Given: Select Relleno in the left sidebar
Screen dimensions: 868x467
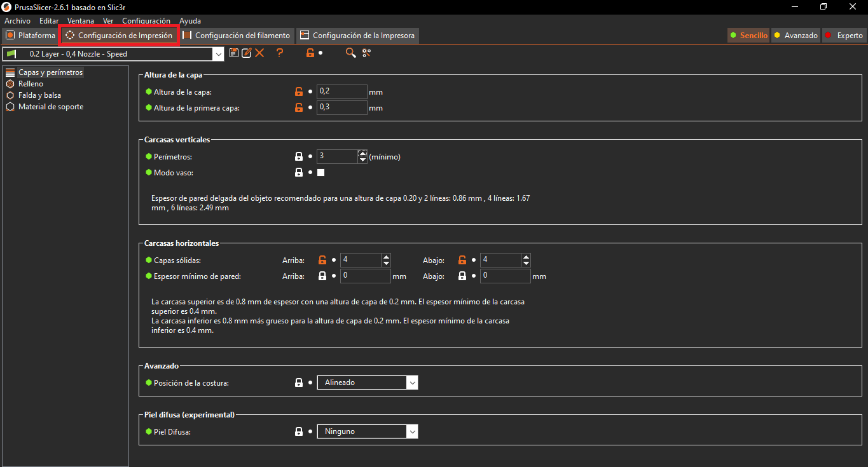Looking at the screenshot, I should click(31, 84).
